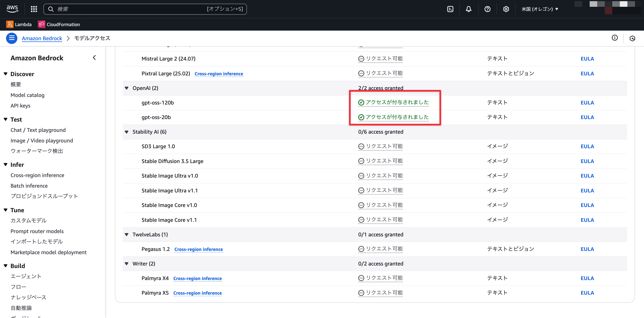Click the AWS search field
This screenshot has height=318, width=644.
point(145,9)
